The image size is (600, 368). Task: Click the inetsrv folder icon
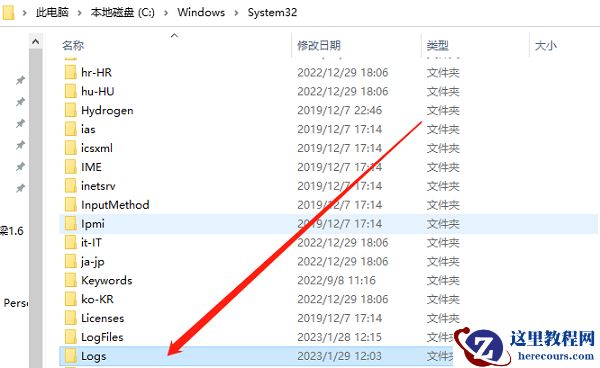[70, 186]
